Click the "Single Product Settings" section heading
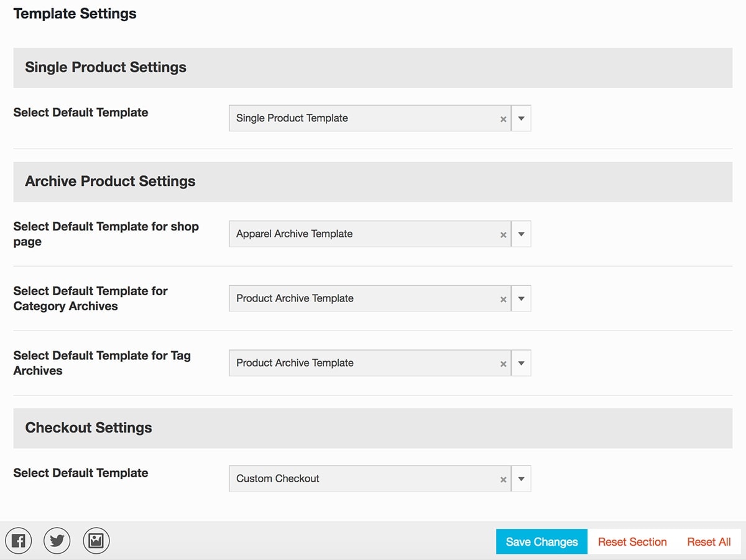Image resolution: width=746 pixels, height=560 pixels. pos(106,67)
